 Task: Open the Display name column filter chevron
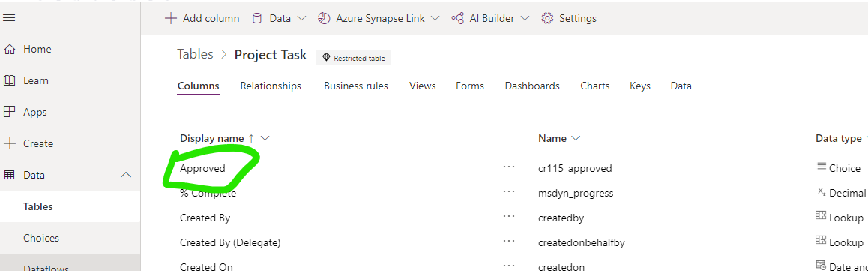tap(265, 138)
